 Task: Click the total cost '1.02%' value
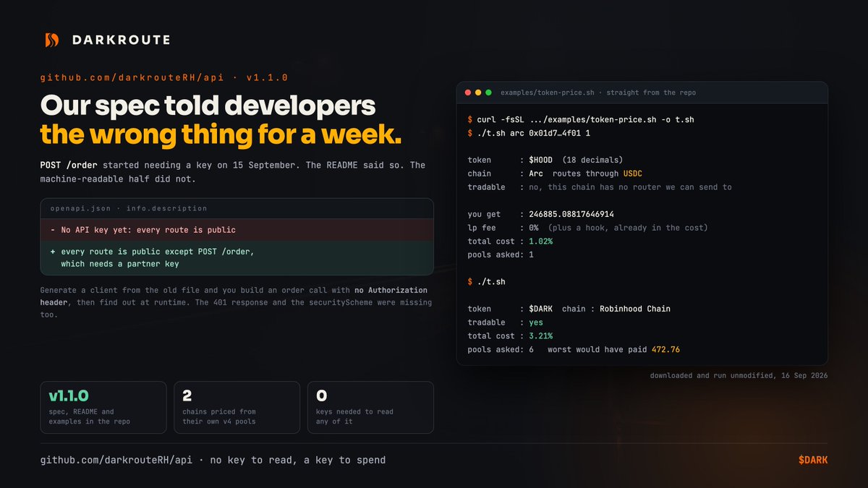coord(541,241)
